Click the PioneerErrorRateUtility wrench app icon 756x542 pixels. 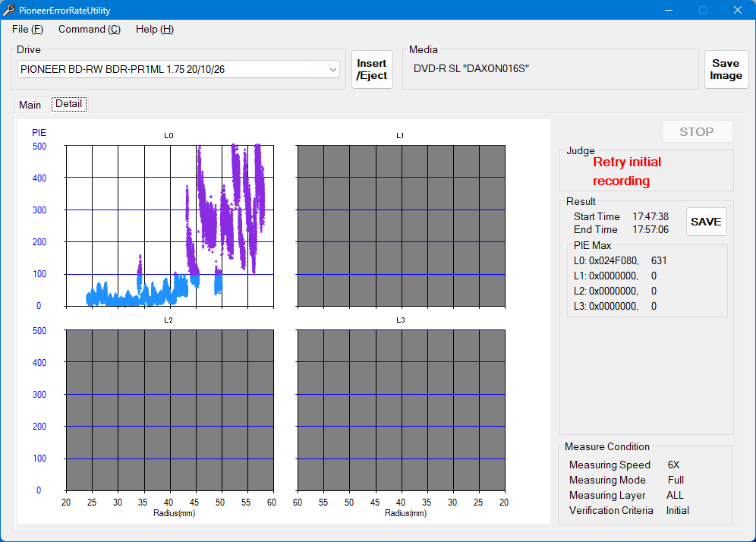click(x=8, y=10)
